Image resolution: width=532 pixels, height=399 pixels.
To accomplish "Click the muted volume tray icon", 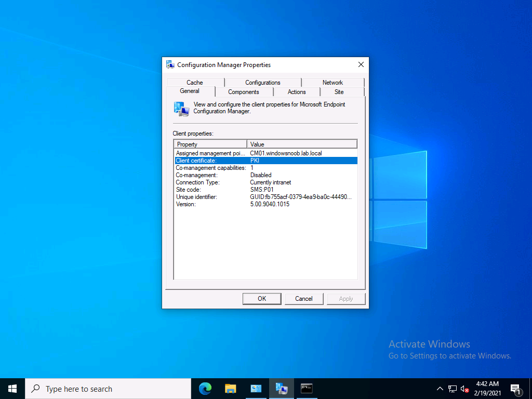I will pos(464,389).
